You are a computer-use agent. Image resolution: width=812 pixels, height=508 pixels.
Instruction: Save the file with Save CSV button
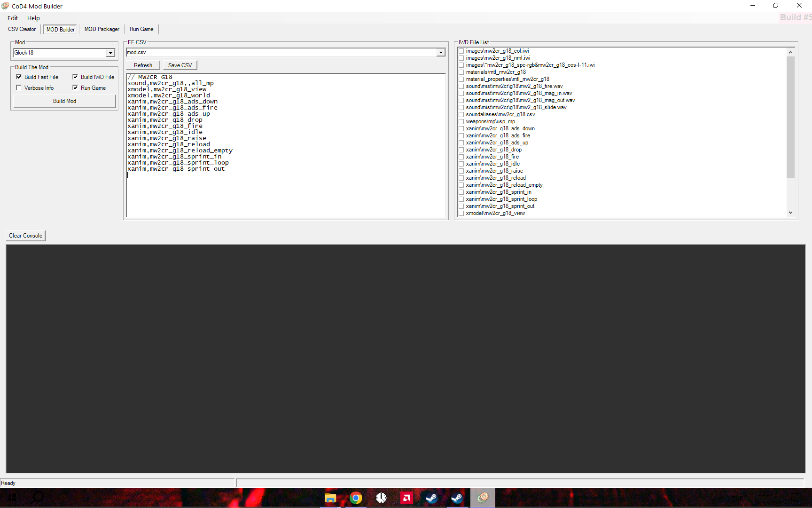point(180,65)
